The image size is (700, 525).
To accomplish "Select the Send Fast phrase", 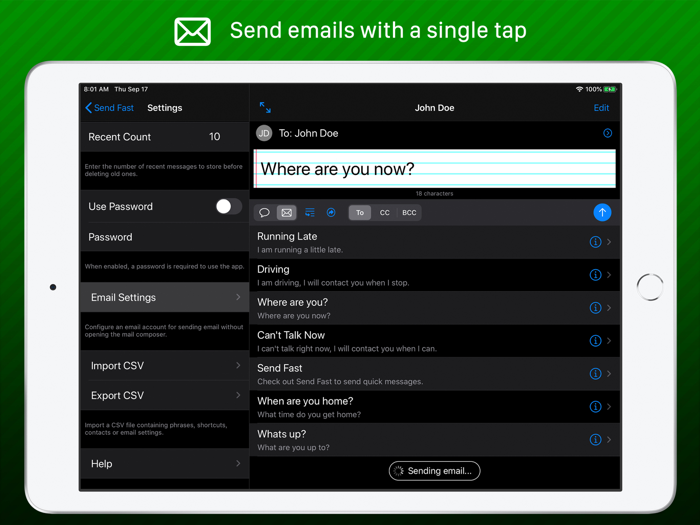I will tap(434, 374).
